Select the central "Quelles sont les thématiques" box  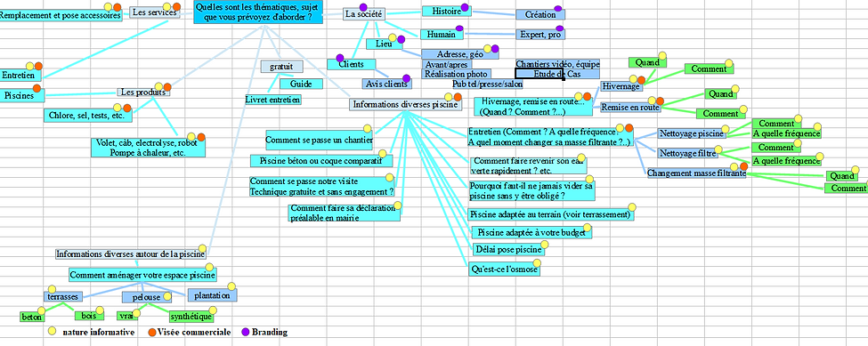[258, 12]
